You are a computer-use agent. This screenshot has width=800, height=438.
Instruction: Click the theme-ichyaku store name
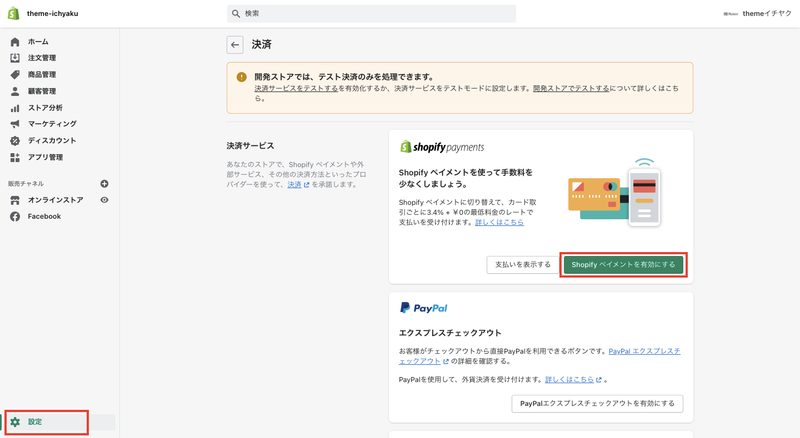point(53,14)
